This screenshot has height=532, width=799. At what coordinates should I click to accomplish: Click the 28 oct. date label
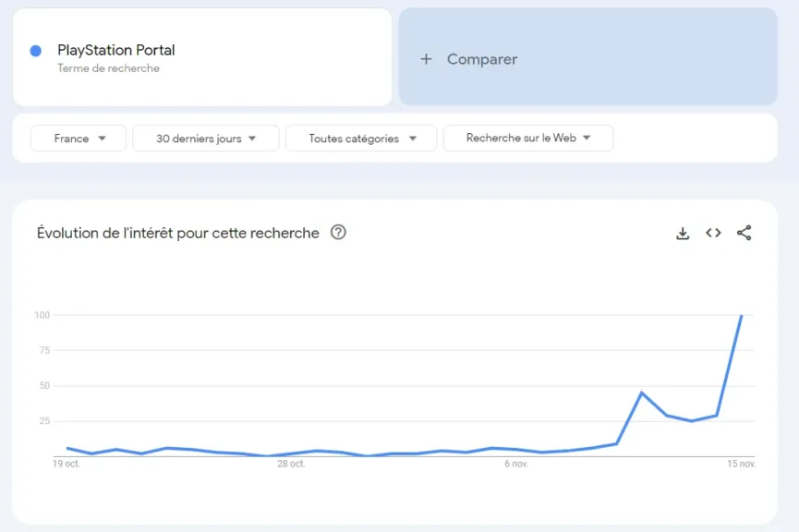291,464
